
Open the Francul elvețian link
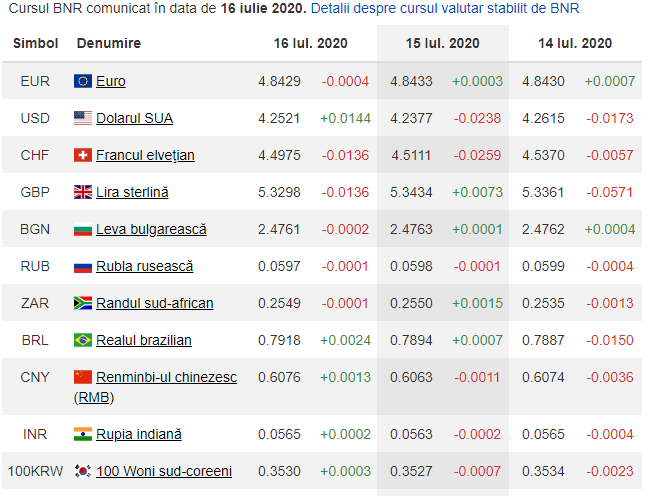[x=145, y=155]
